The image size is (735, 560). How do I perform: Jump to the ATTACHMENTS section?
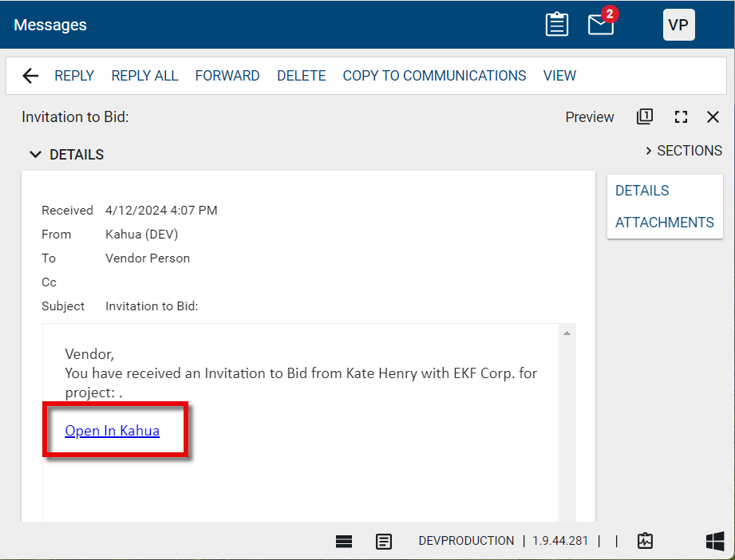click(664, 223)
